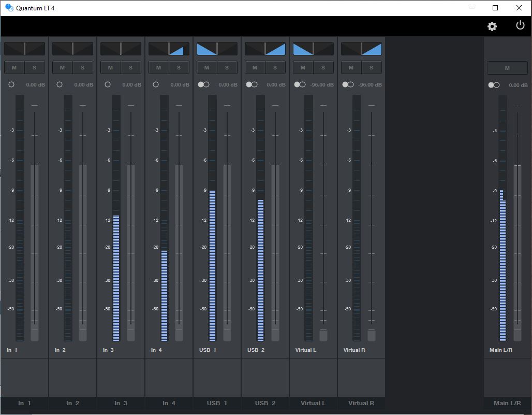Solo the In 3 channel
The height and width of the screenshot is (415, 532).
click(x=130, y=67)
